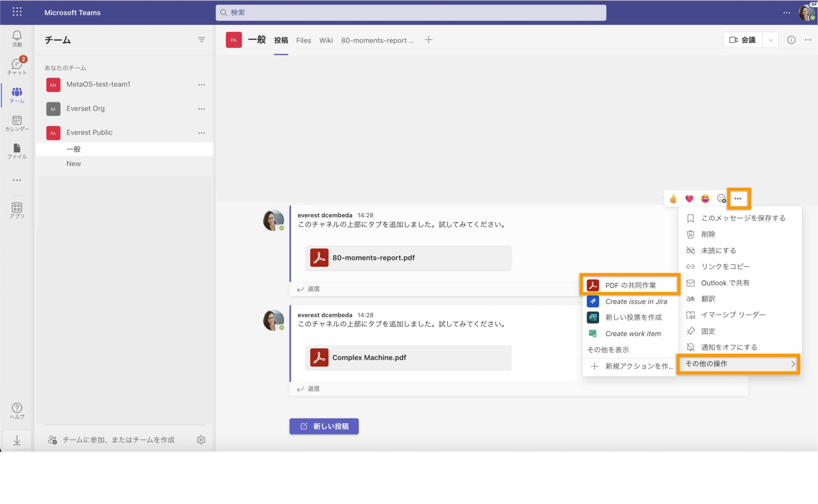This screenshot has height=504, width=818.
Task: Open more options for Everset Org
Action: [202, 109]
